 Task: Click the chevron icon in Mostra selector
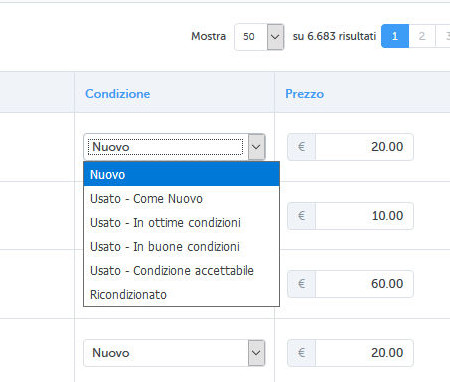275,37
